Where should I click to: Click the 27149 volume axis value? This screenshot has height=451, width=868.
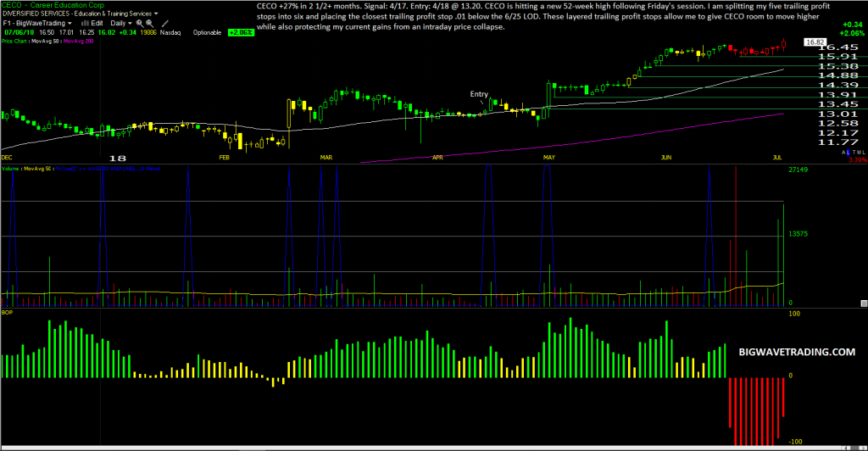(798, 170)
